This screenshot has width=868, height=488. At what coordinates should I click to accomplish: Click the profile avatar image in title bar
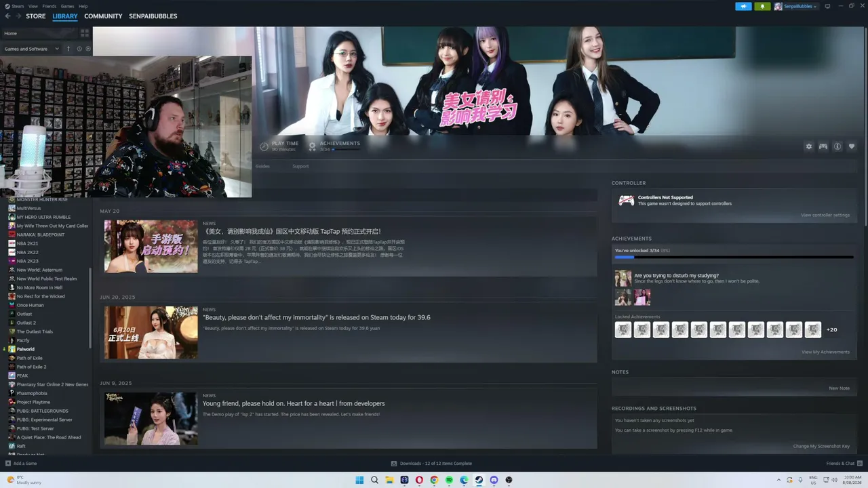[x=778, y=6]
